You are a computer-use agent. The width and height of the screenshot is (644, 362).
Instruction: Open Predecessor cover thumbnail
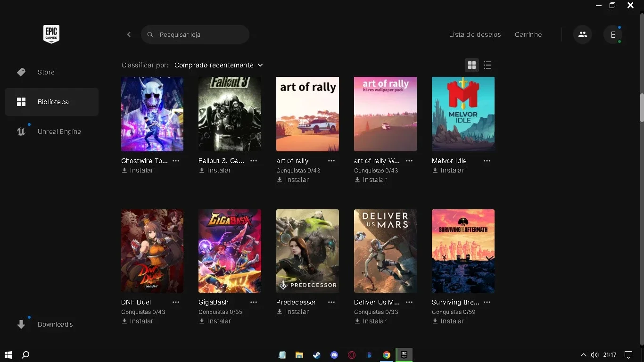[x=307, y=251]
